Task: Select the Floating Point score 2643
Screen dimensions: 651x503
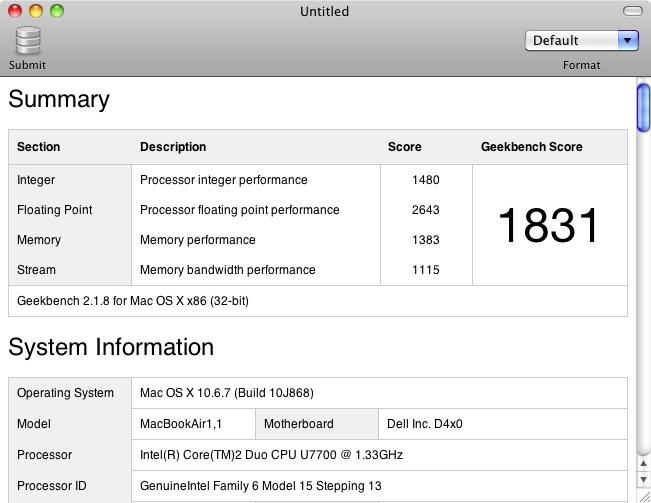Action: click(425, 210)
